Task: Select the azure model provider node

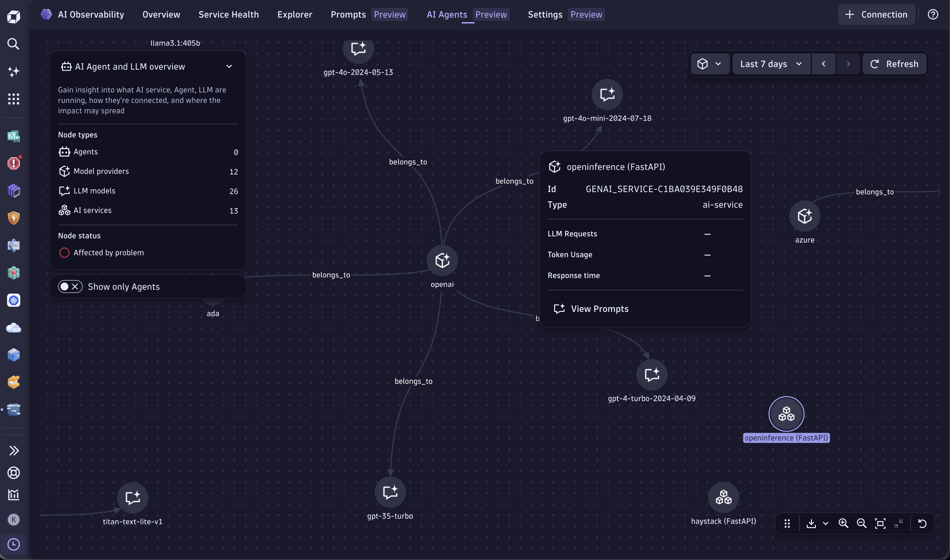Action: 805,216
